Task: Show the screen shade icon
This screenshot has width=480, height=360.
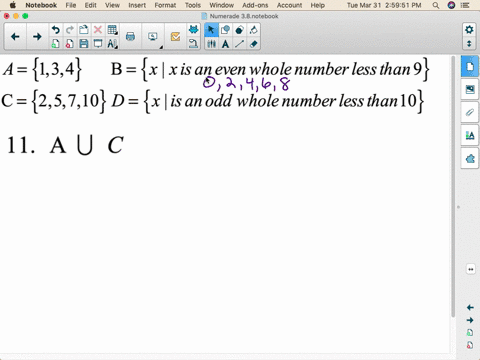Action: (x=98, y=44)
